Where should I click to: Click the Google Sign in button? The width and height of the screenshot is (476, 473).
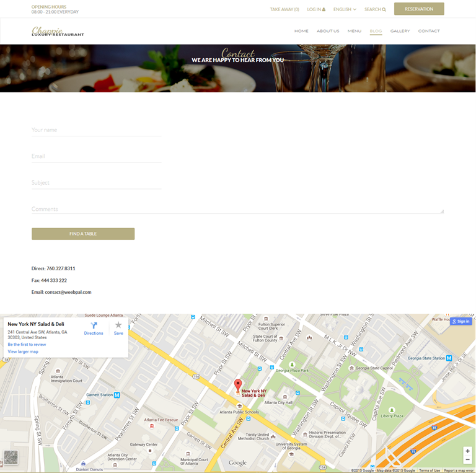pos(461,321)
